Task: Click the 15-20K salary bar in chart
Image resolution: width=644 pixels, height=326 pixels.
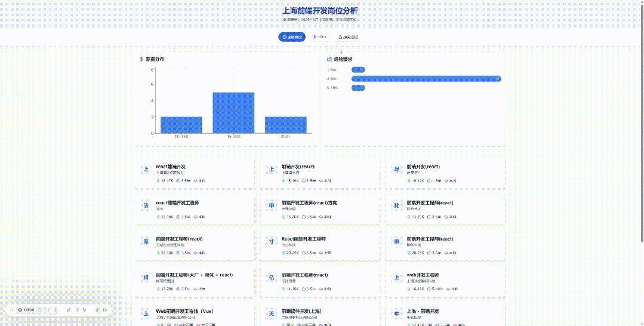Action: (x=233, y=113)
